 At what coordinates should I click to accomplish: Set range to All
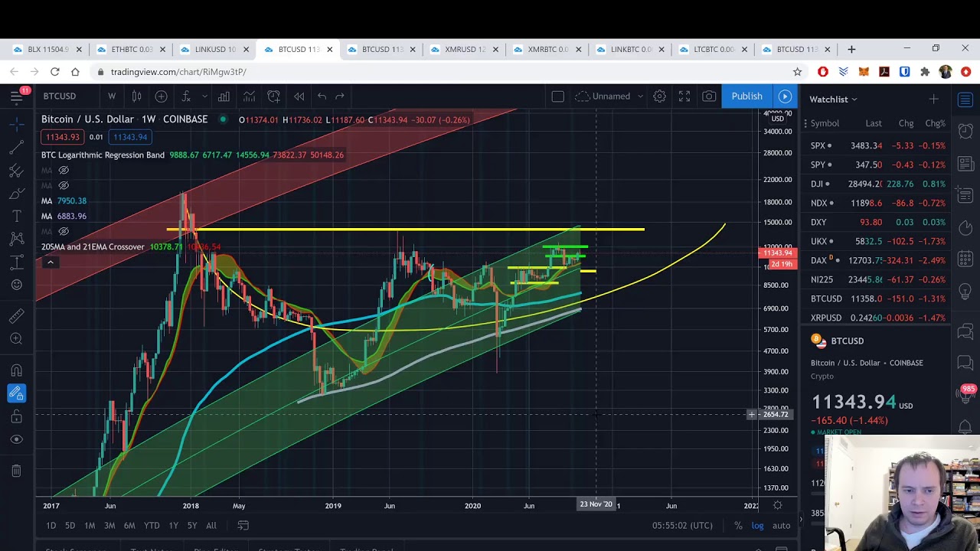click(211, 526)
